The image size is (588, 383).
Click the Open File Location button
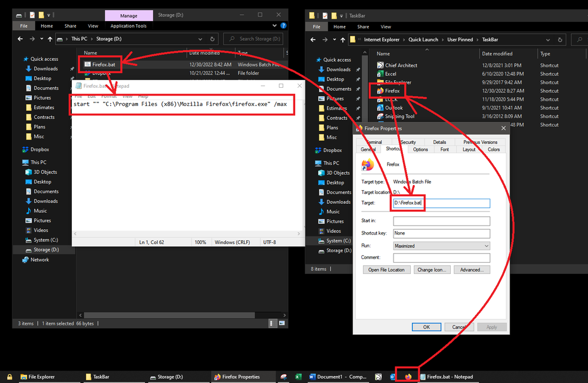pyautogui.click(x=386, y=270)
